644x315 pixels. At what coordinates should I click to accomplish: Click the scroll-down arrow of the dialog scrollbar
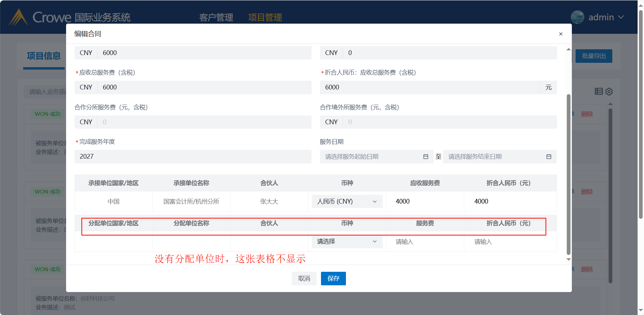pos(568,260)
